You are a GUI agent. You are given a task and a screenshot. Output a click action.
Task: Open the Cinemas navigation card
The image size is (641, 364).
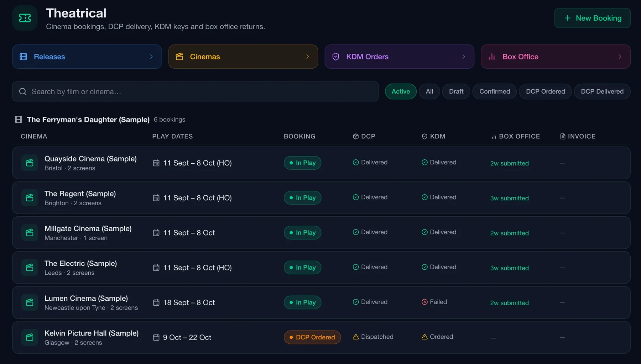click(243, 57)
